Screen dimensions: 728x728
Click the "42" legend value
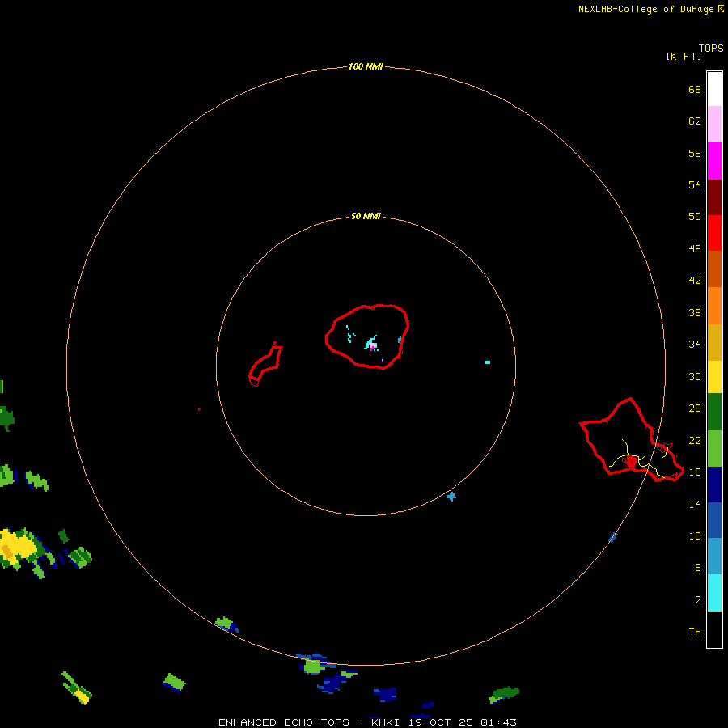[695, 281]
